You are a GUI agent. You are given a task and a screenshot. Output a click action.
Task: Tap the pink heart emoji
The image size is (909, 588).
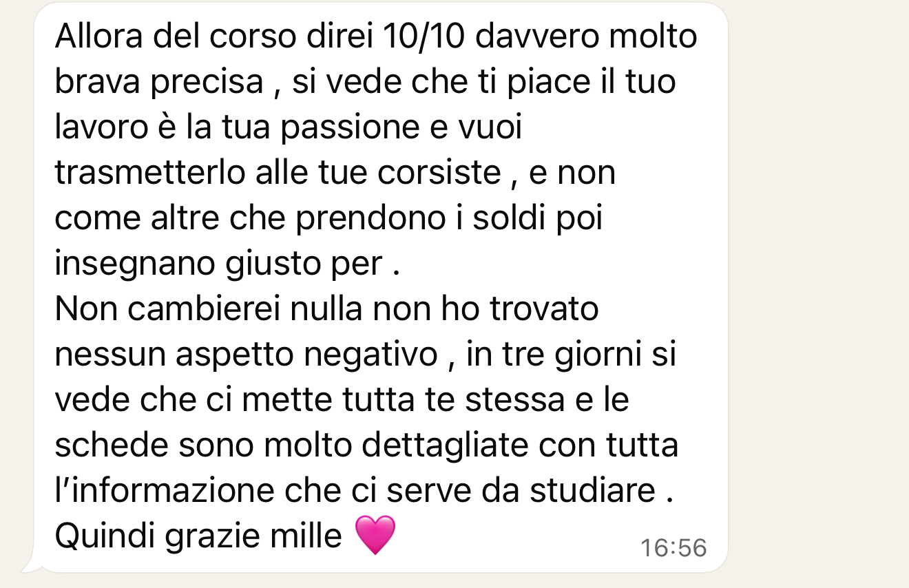click(375, 535)
